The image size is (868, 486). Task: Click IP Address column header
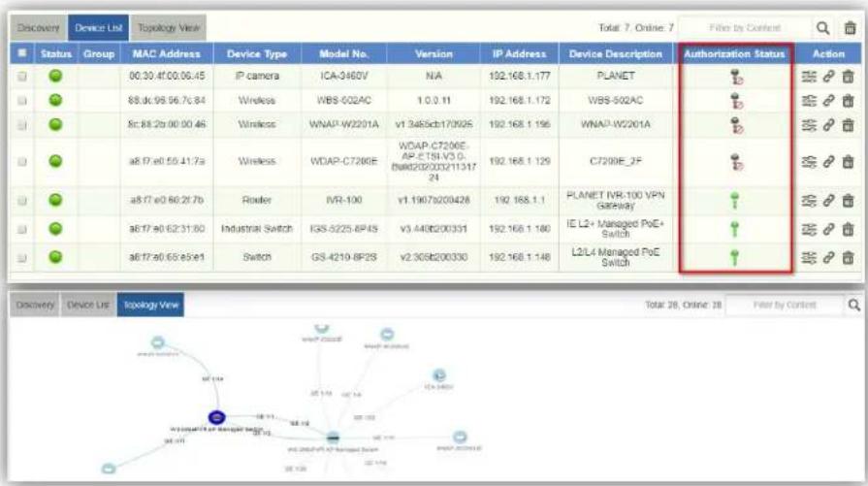[519, 53]
